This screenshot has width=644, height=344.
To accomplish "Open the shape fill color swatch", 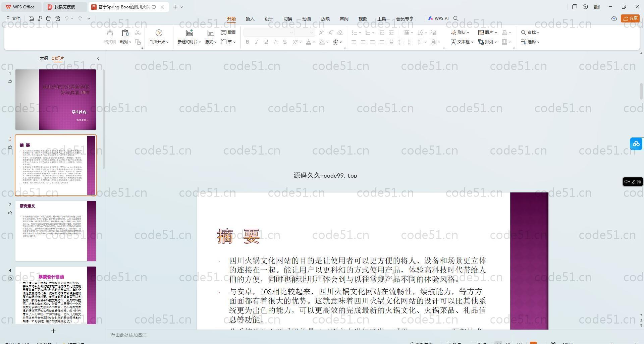I will [504, 33].
